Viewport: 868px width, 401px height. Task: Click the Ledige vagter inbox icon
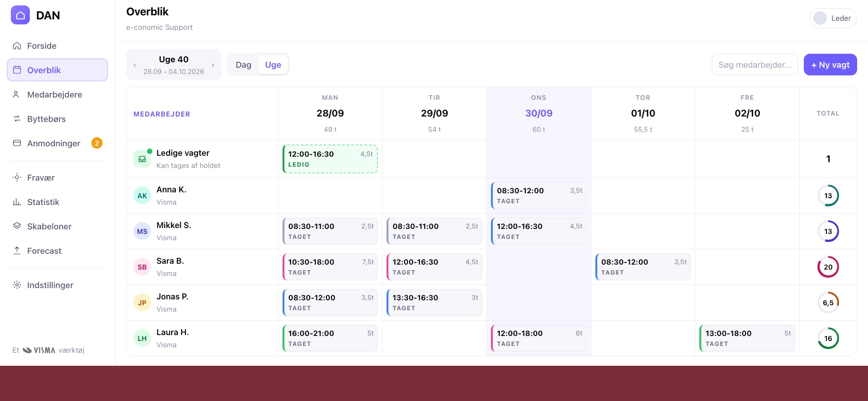142,159
